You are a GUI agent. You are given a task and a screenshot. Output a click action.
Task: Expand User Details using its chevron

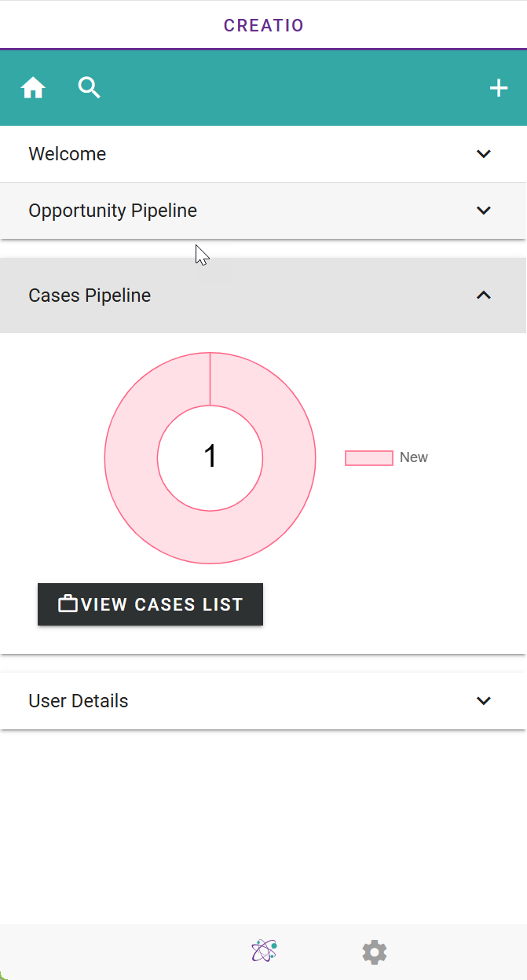(484, 701)
